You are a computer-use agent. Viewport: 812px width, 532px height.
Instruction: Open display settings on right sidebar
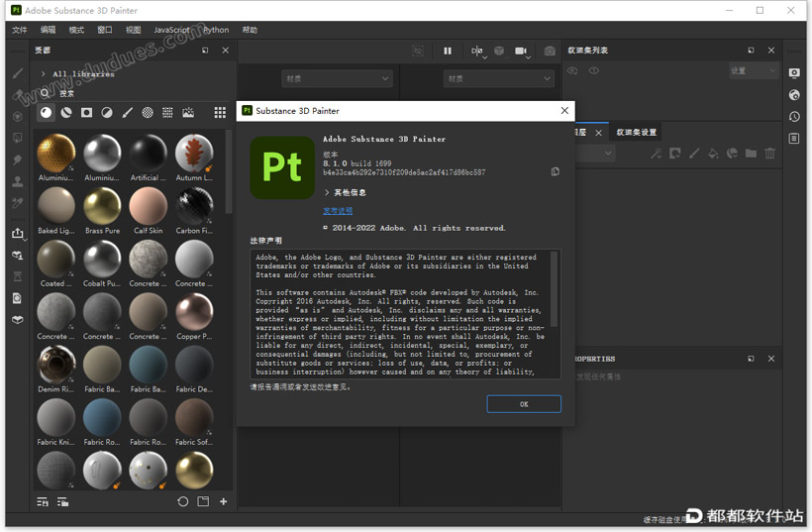point(794,73)
